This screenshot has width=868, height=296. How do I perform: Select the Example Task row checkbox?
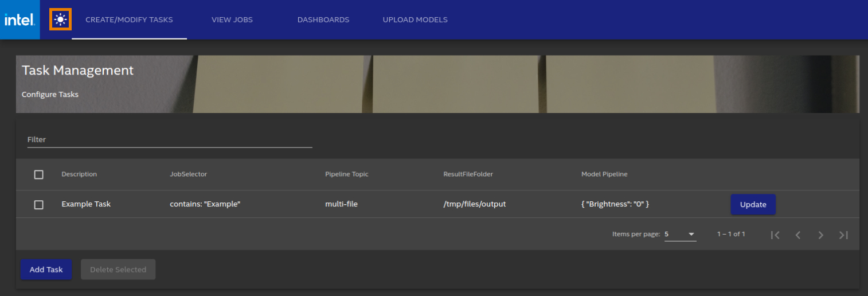coord(39,205)
